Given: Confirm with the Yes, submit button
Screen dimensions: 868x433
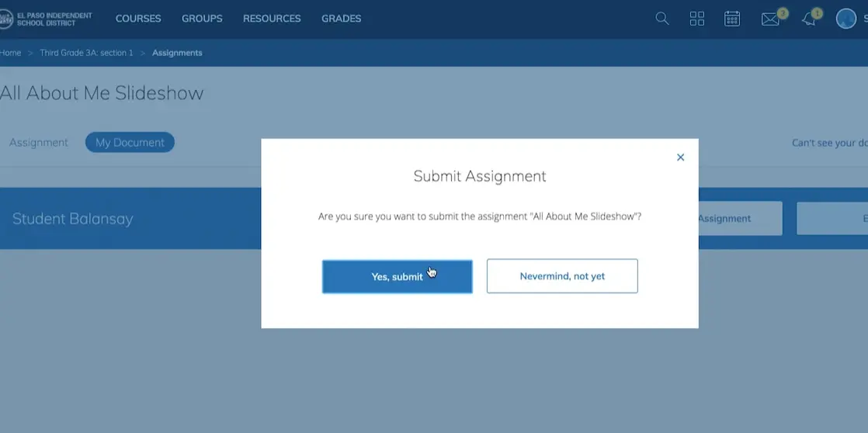Looking at the screenshot, I should coord(397,276).
